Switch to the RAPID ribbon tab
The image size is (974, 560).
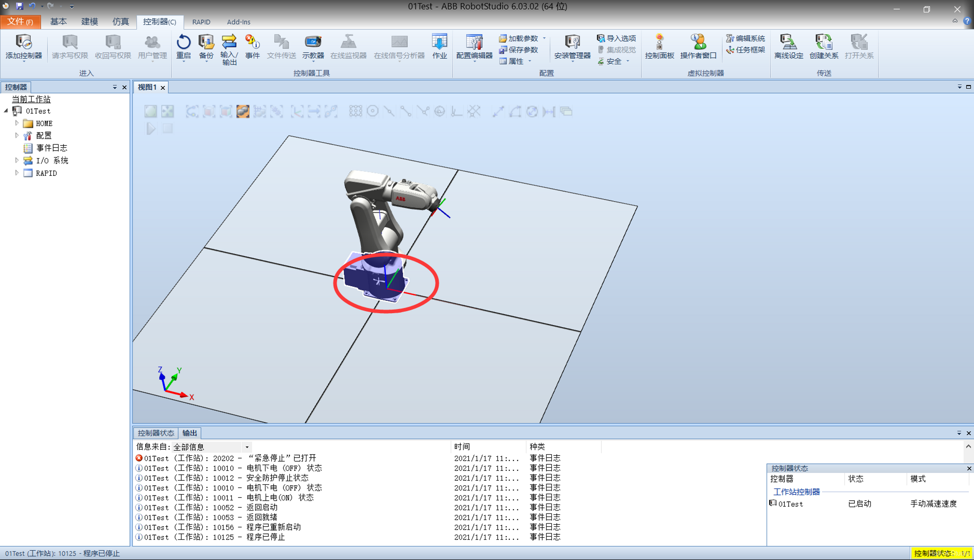click(x=201, y=22)
